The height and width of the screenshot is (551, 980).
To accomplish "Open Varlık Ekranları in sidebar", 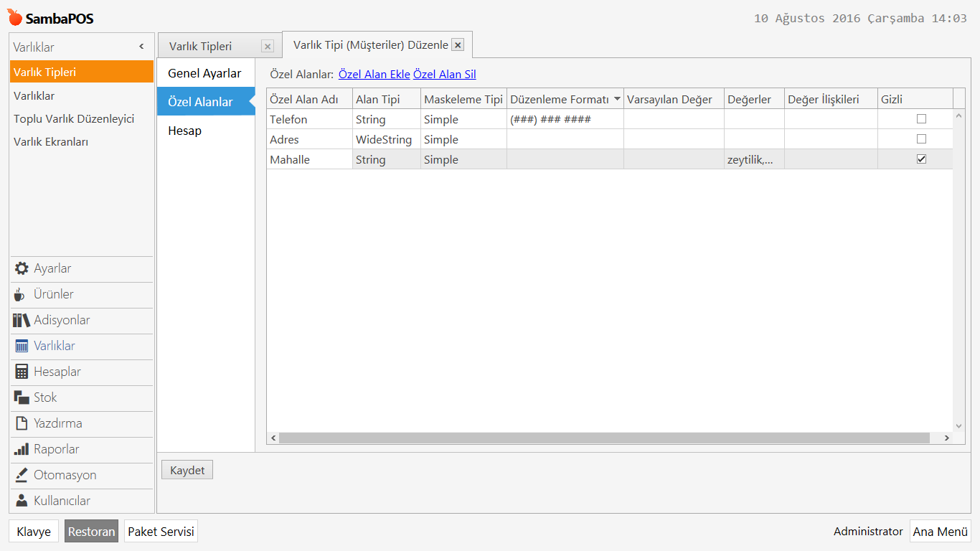I will pyautogui.click(x=82, y=141).
